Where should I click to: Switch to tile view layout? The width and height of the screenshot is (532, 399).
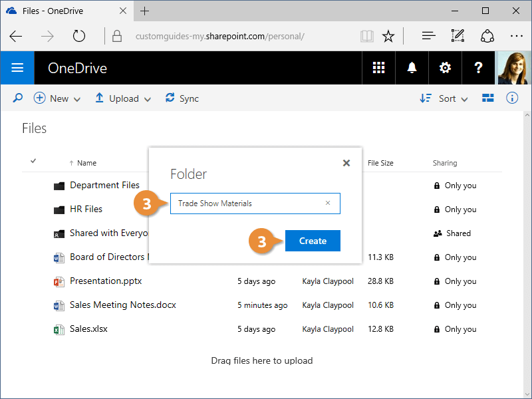tap(488, 98)
